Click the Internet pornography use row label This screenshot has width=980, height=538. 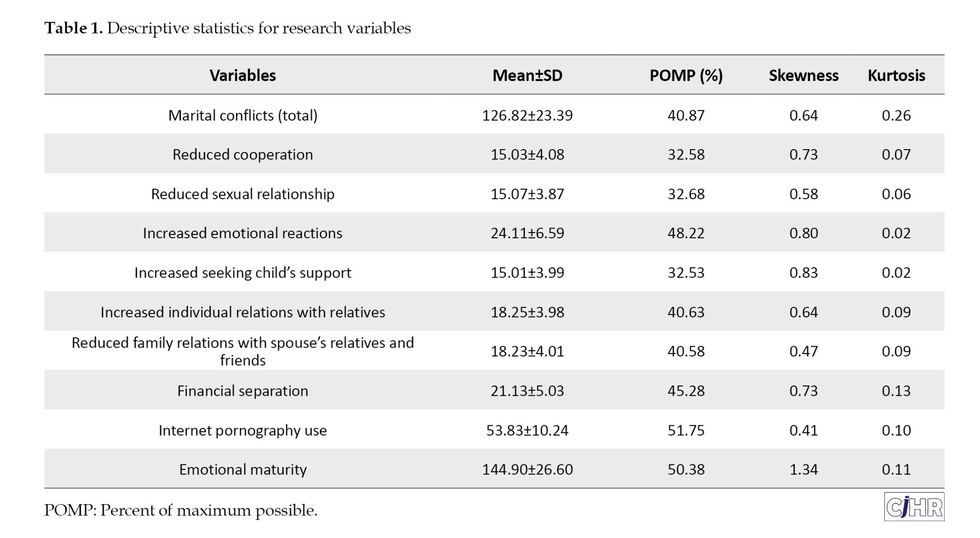243,431
